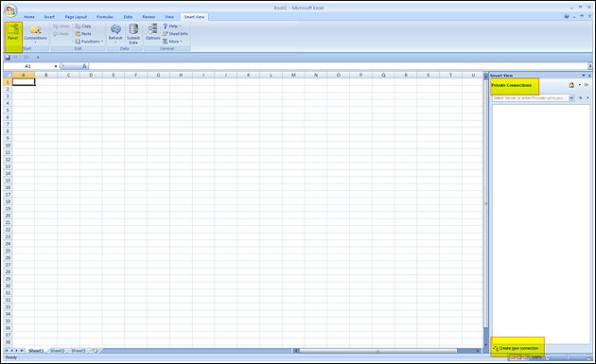Select column D header
This screenshot has height=364, width=596.
point(91,75)
